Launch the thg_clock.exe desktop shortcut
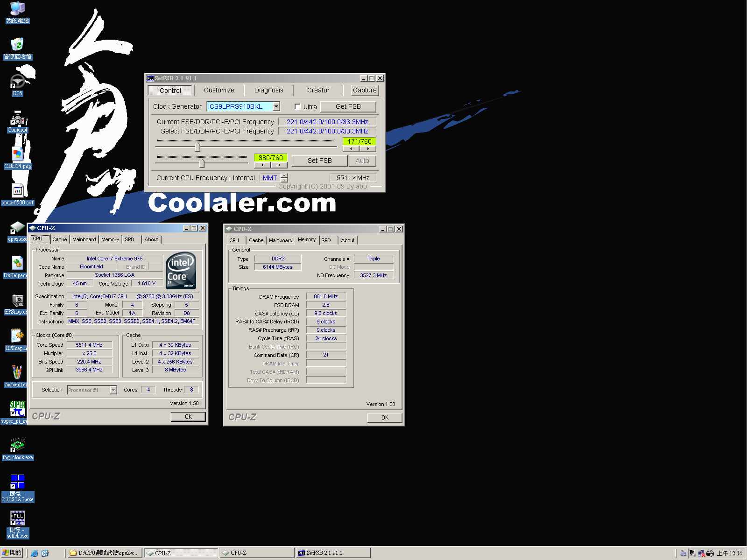The width and height of the screenshot is (747, 560). [x=17, y=449]
